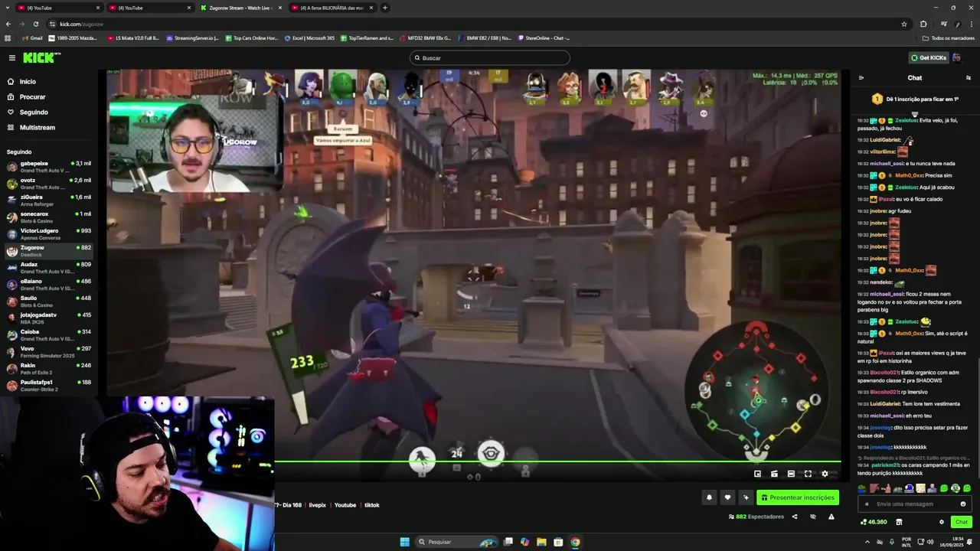Open the emoji picker in chat input
Image resolution: width=980 pixels, height=551 pixels.
963,504
